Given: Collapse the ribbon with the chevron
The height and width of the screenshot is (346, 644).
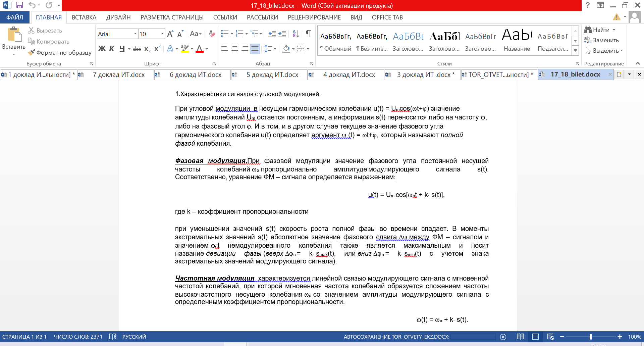Looking at the screenshot, I should [x=638, y=63].
